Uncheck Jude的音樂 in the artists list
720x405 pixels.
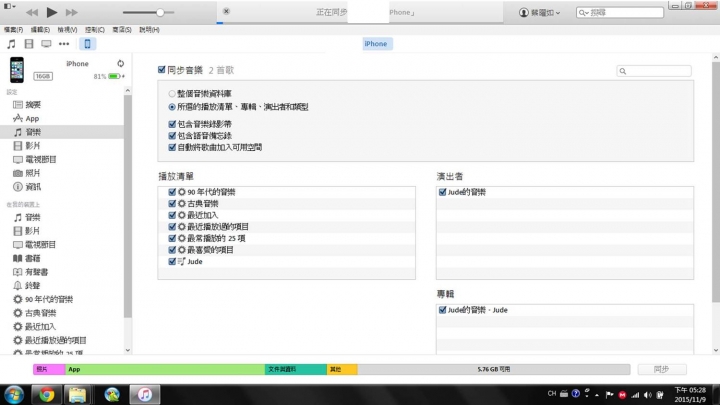tap(443, 192)
